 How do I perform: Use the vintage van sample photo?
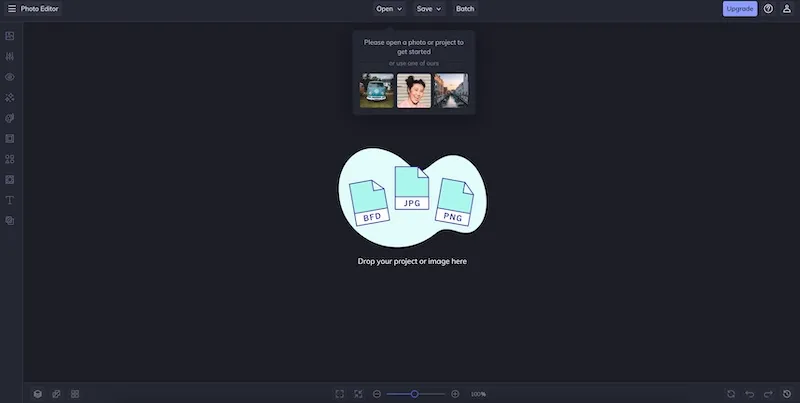click(377, 91)
